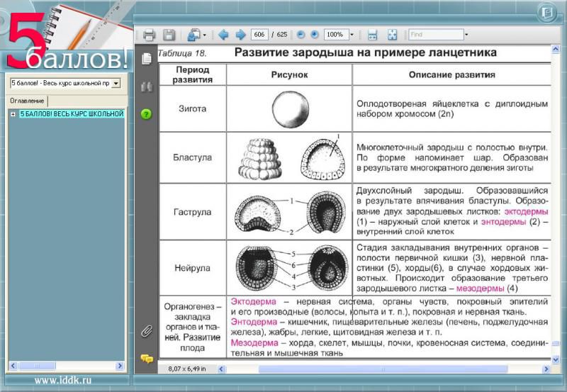Click the green help question mark icon
Viewport: 567px width, 392px height.
pyautogui.click(x=147, y=113)
